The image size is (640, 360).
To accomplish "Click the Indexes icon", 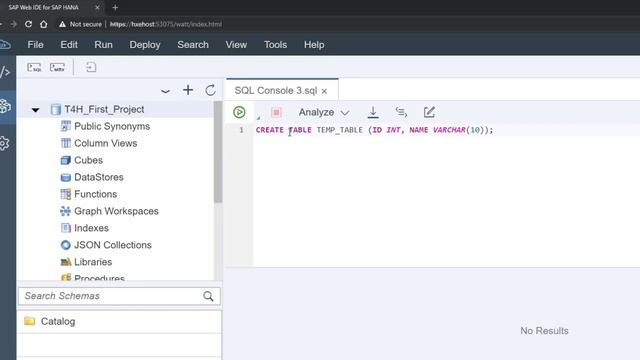I will pyautogui.click(x=65, y=228).
